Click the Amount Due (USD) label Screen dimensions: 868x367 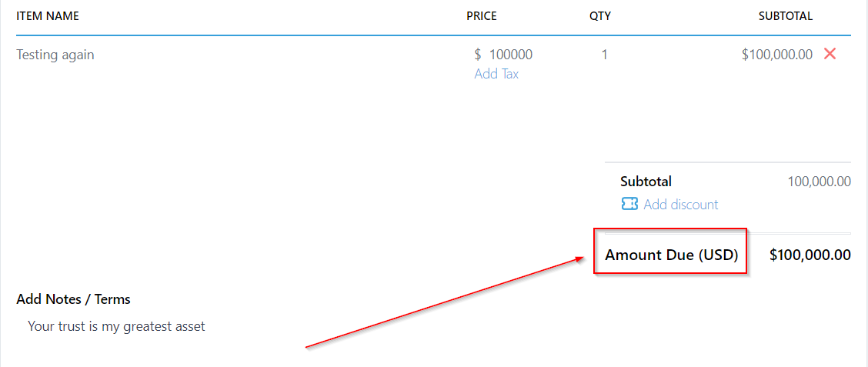[x=672, y=255]
